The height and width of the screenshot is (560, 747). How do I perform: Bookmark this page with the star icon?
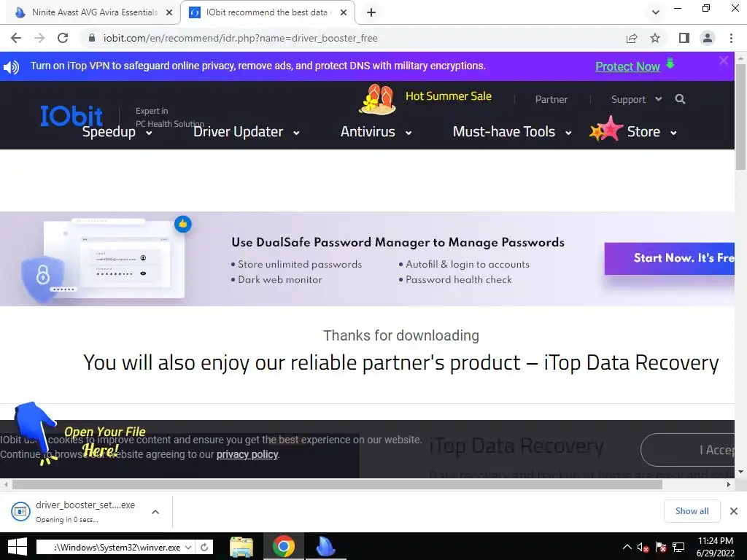pyautogui.click(x=655, y=38)
